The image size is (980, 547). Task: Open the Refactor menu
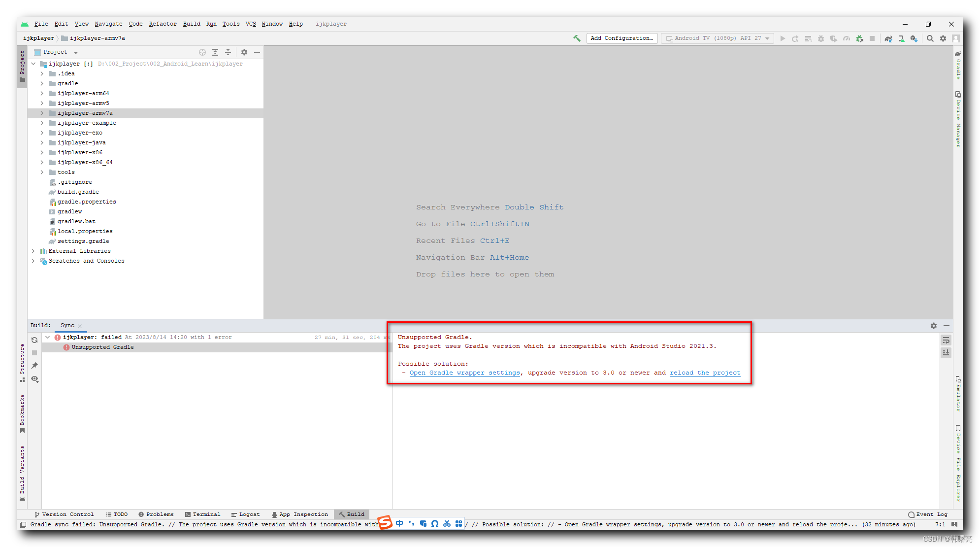pos(163,24)
